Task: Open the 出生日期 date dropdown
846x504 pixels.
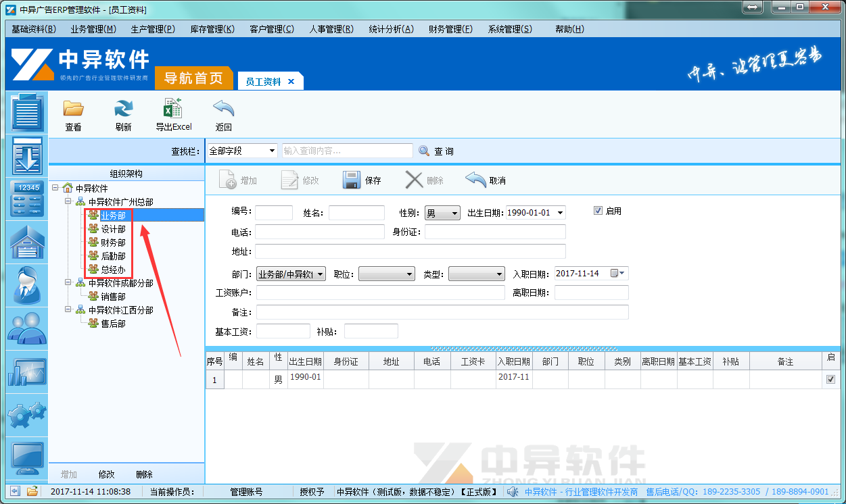Action: (x=560, y=213)
